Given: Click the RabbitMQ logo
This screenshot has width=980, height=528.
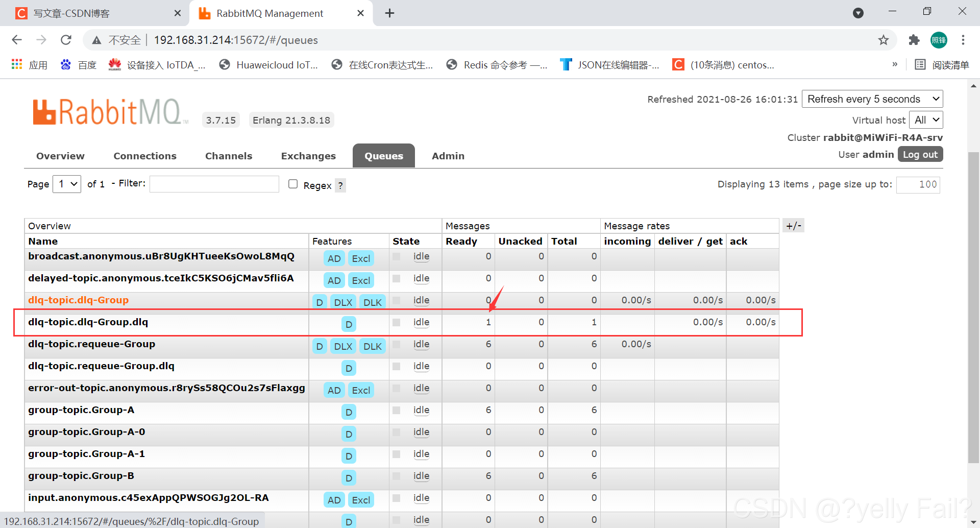Looking at the screenshot, I should [110, 112].
